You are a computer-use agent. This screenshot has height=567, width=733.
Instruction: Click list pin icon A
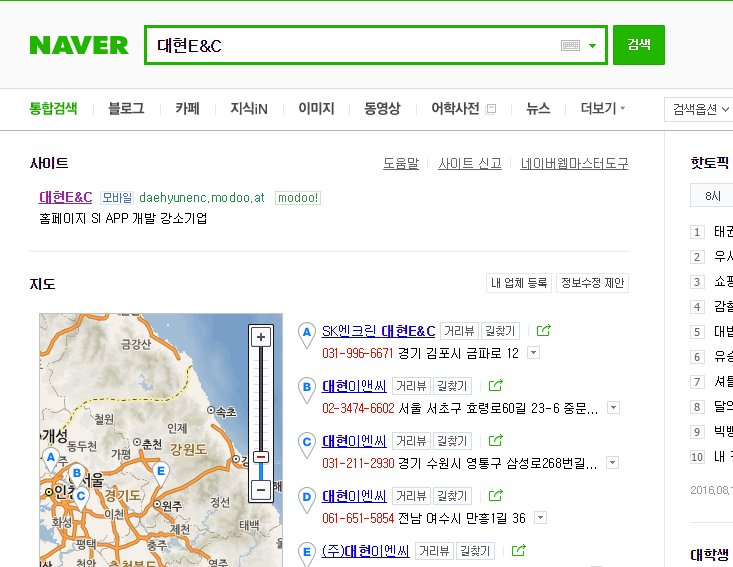tap(307, 335)
